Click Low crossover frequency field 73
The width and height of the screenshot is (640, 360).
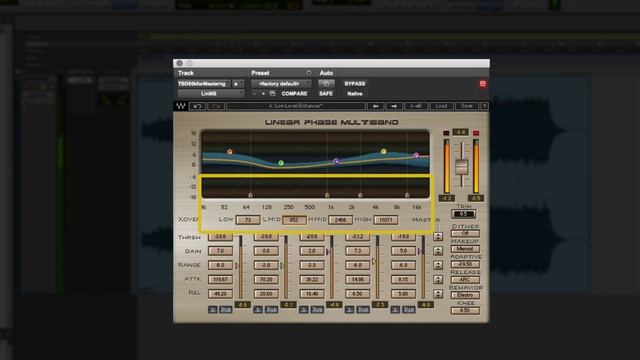248,220
